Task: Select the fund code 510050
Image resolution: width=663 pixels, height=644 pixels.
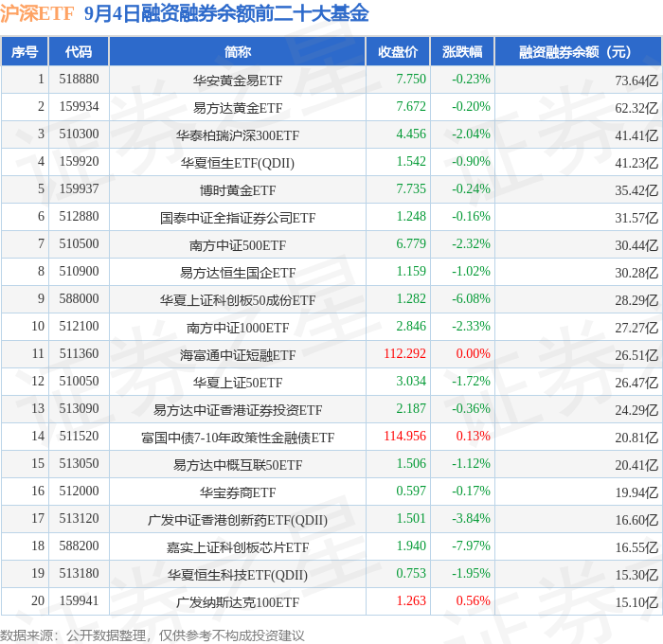Action: pos(79,382)
